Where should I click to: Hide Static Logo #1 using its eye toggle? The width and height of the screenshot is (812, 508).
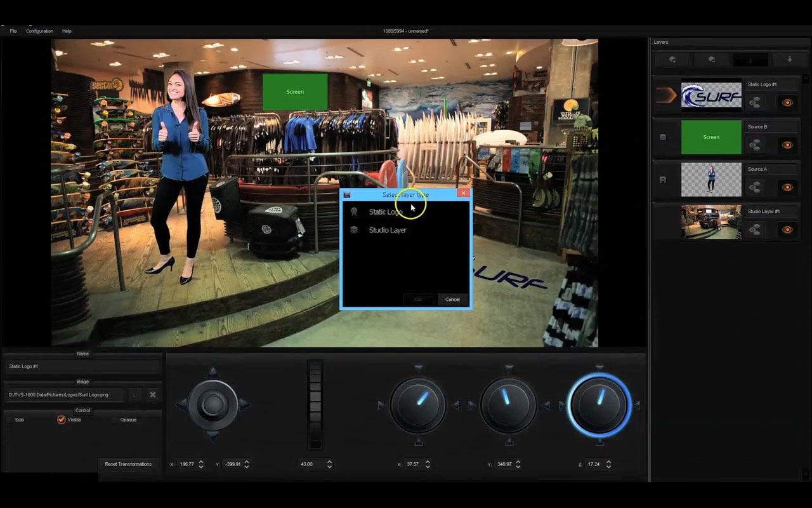(787, 102)
